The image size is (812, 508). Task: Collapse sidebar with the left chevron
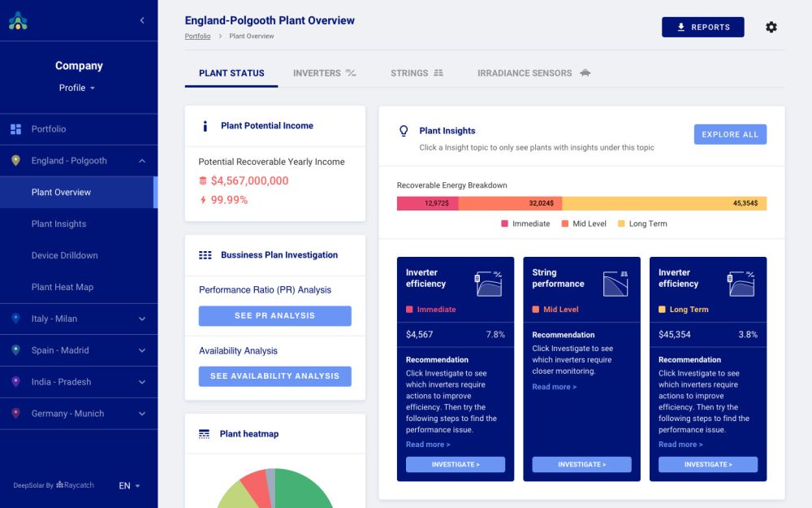142,20
